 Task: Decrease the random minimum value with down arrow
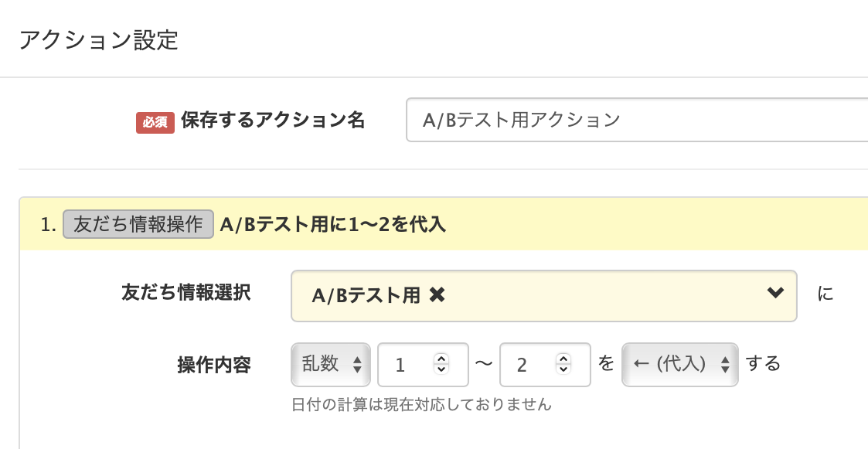[441, 369]
